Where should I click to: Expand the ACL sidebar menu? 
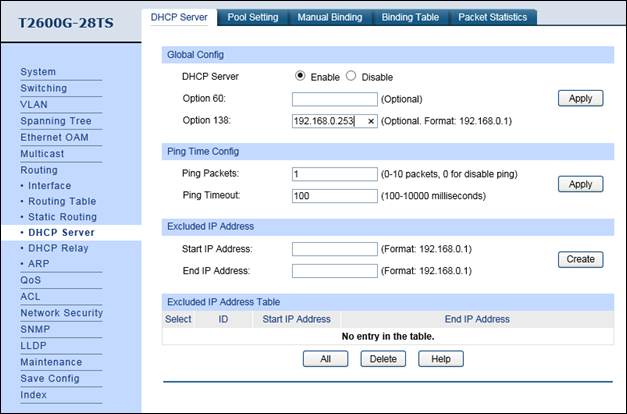[x=30, y=296]
